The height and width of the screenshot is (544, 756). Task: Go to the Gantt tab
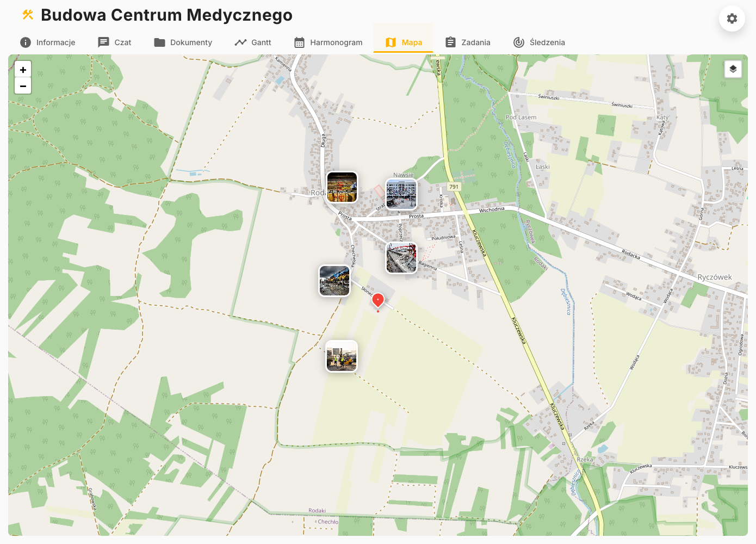pos(253,42)
